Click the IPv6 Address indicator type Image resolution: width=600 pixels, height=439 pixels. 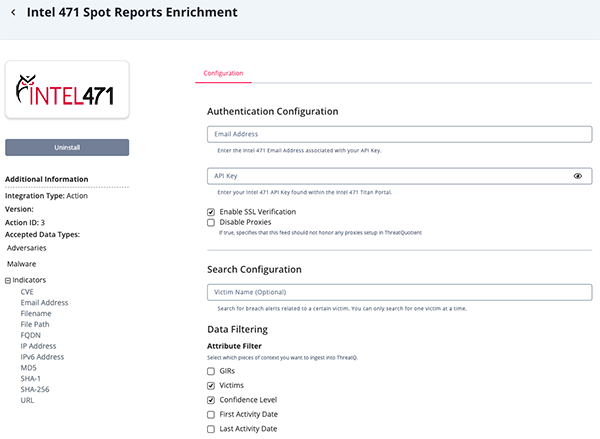[x=42, y=357]
